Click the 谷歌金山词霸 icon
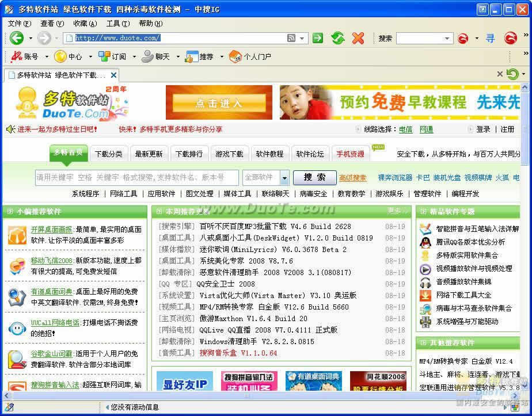 [17, 360]
